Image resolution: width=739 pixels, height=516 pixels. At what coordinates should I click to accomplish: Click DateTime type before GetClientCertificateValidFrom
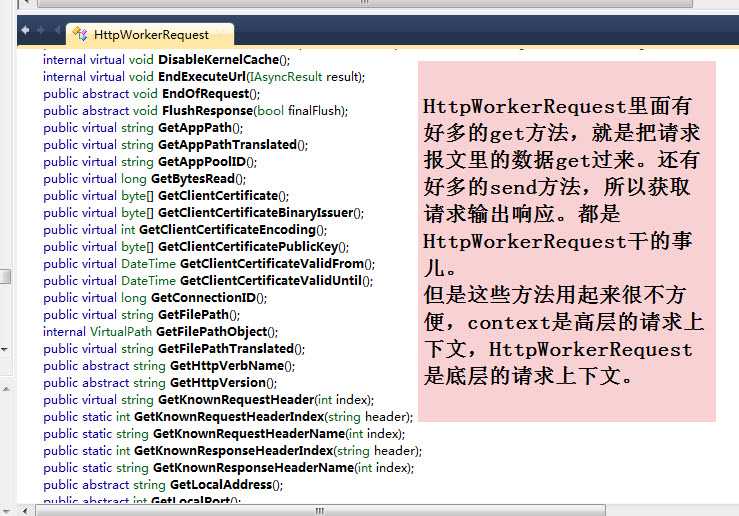[x=148, y=263]
